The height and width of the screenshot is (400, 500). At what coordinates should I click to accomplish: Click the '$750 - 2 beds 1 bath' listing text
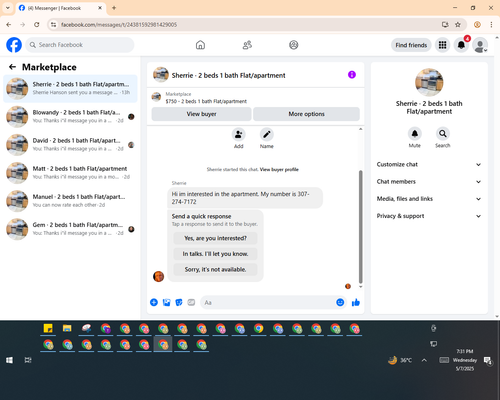(x=206, y=101)
